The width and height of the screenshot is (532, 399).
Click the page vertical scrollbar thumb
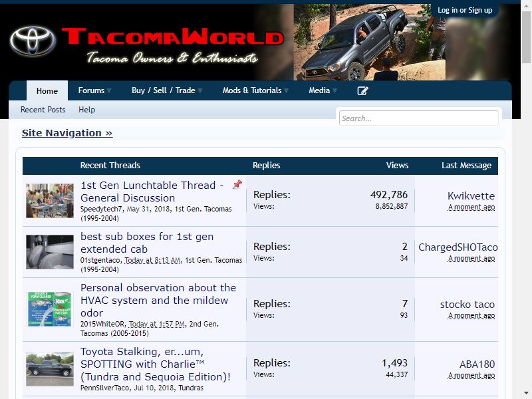tap(526, 37)
